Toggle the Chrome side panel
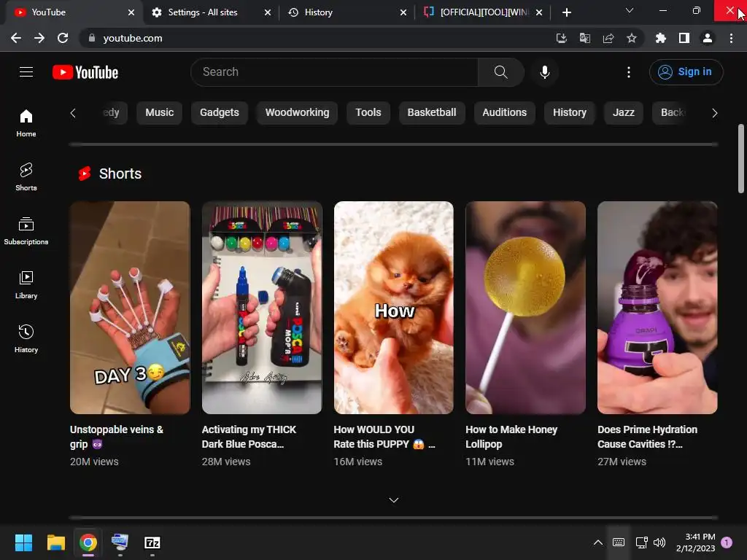The image size is (747, 560). (x=684, y=38)
